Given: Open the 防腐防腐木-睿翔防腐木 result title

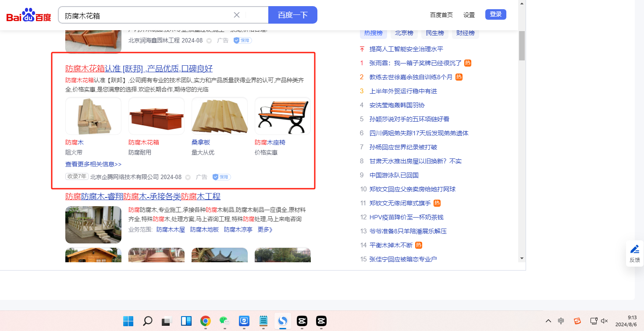Looking at the screenshot, I should 143,196.
